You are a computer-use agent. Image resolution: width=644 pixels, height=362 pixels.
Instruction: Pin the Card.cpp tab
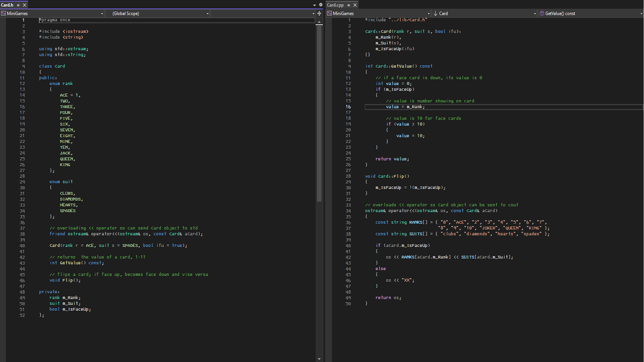point(348,5)
